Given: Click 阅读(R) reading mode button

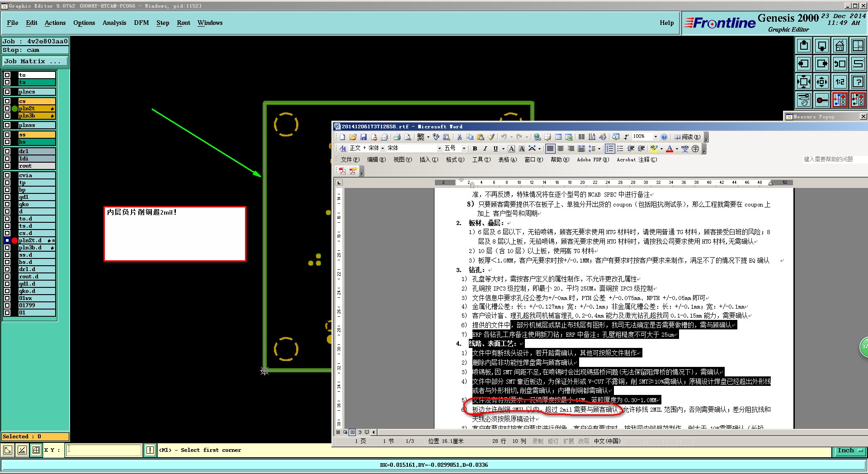Looking at the screenshot, I should (x=687, y=137).
